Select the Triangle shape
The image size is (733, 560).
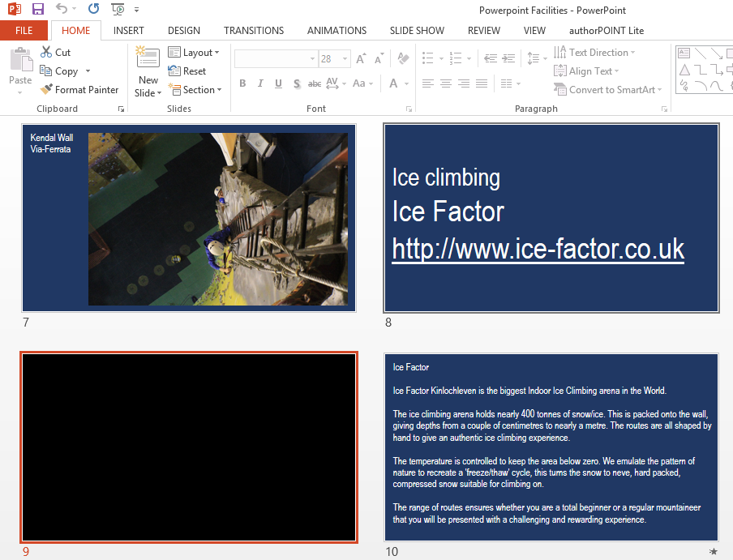pyautogui.click(x=684, y=70)
